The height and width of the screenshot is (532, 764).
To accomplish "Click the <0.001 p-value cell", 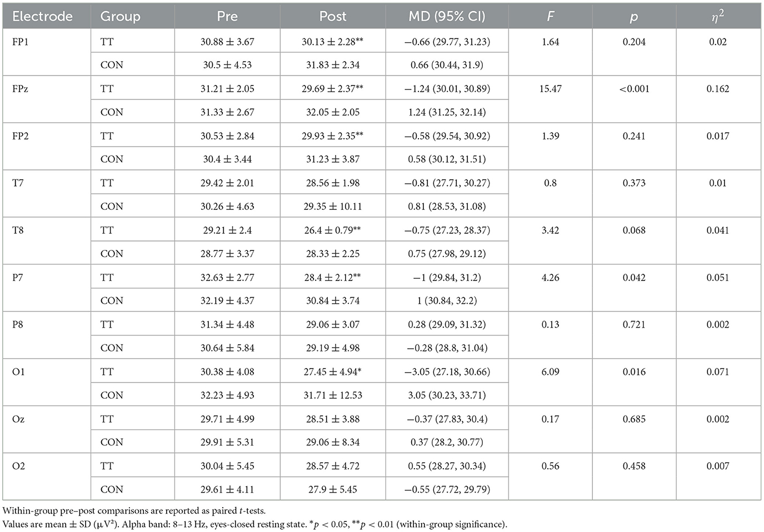I will [x=634, y=89].
